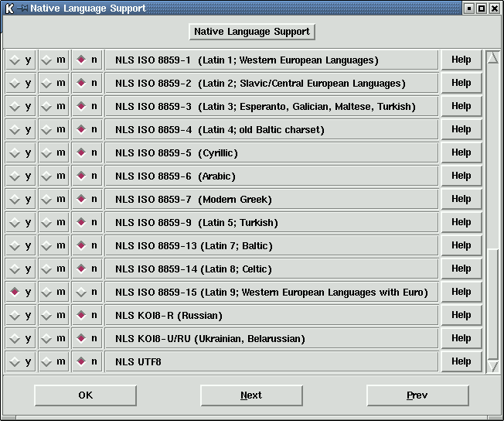Screen dimensions: 504x421
Task: Set NLS UTF8 to y
Action: (20, 361)
